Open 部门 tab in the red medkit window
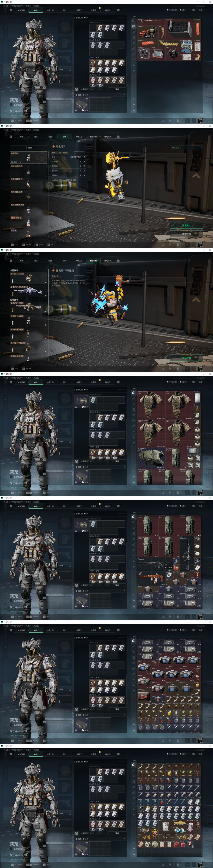This screenshot has width=213, height=868. point(65,630)
